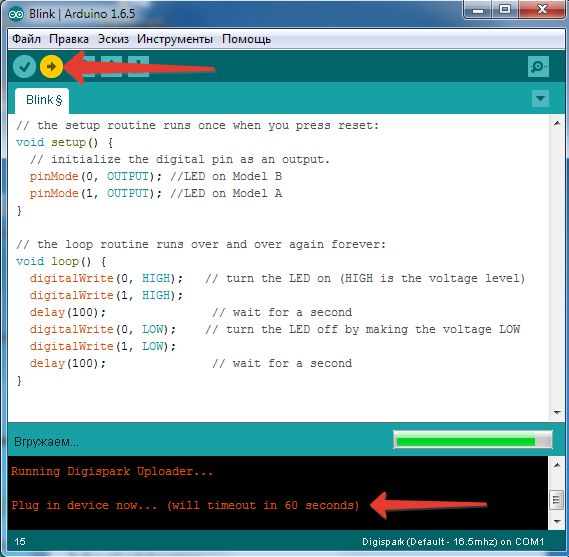Open the tab menu dropdown arrow
Image resolution: width=569 pixels, height=557 pixels.
[540, 98]
